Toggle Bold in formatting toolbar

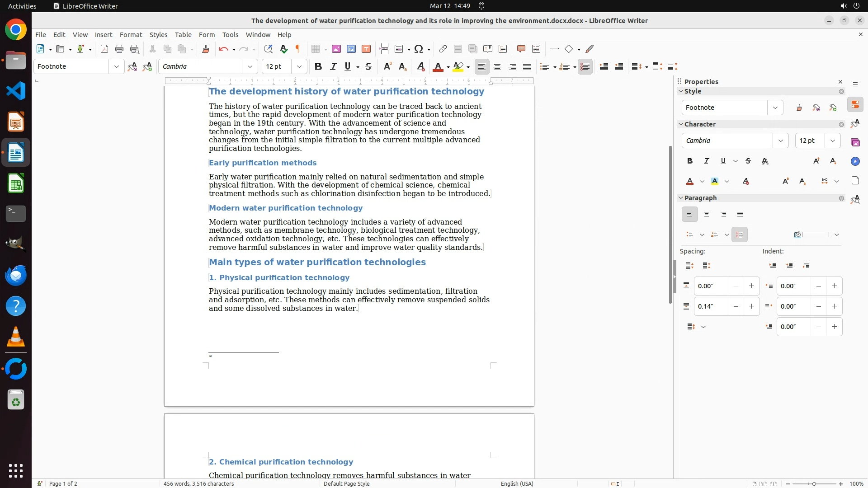click(318, 67)
